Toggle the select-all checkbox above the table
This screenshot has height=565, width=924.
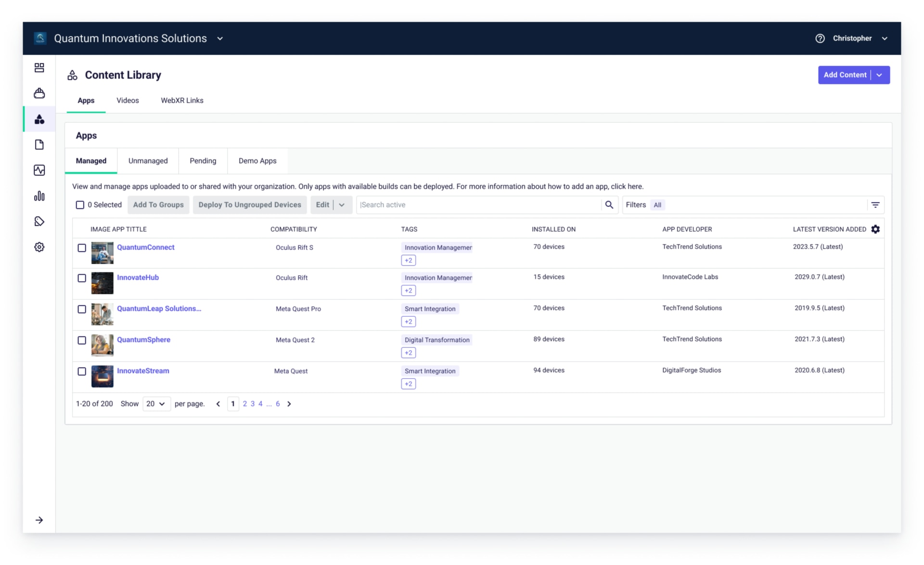pos(80,205)
